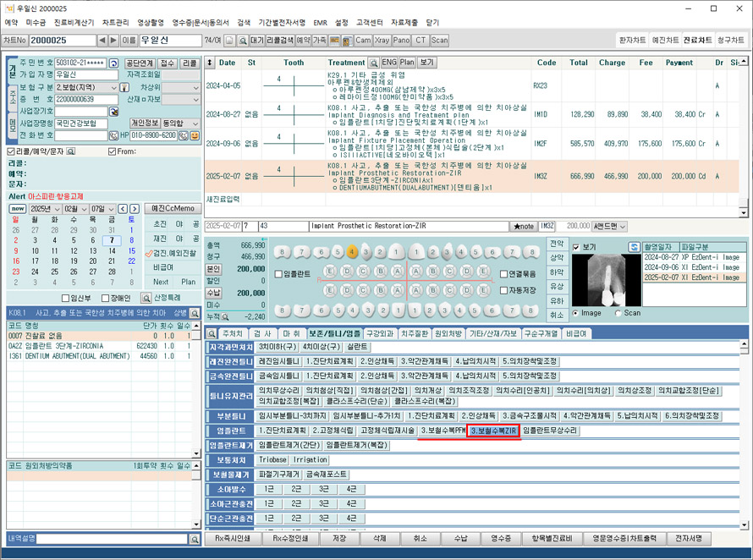753x560 pixels.
Task: Click the refresh icon beside 보기 checkbox
Action: (x=634, y=247)
